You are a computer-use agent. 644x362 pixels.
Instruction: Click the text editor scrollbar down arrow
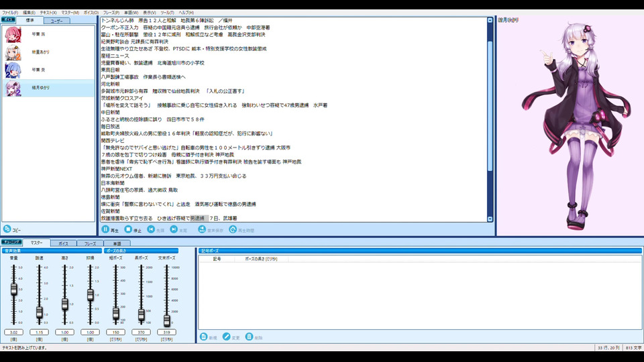(490, 219)
